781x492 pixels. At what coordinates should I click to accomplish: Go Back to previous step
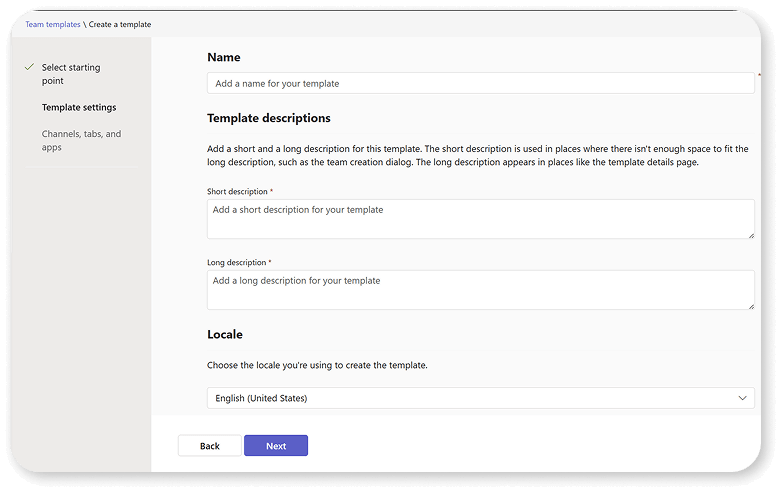click(x=210, y=446)
